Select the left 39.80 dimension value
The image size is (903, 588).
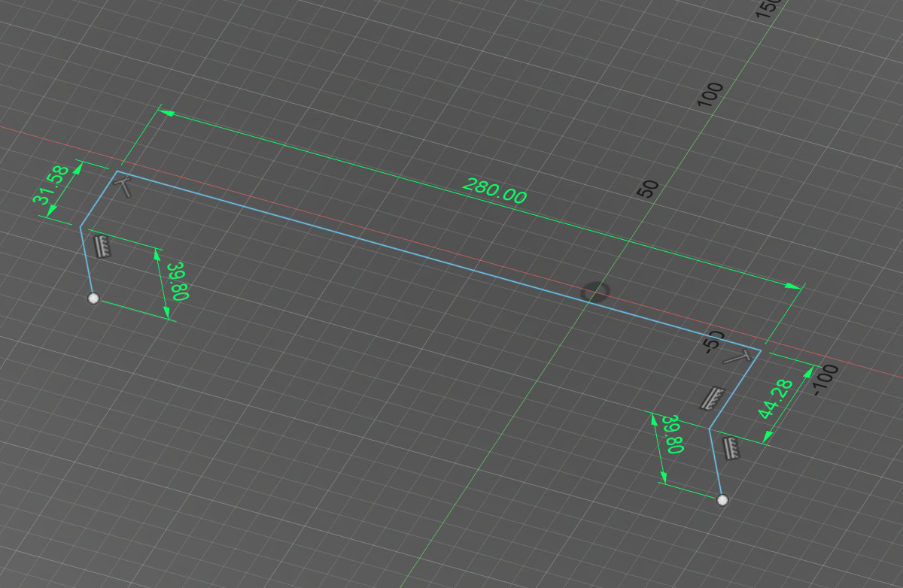(x=178, y=280)
